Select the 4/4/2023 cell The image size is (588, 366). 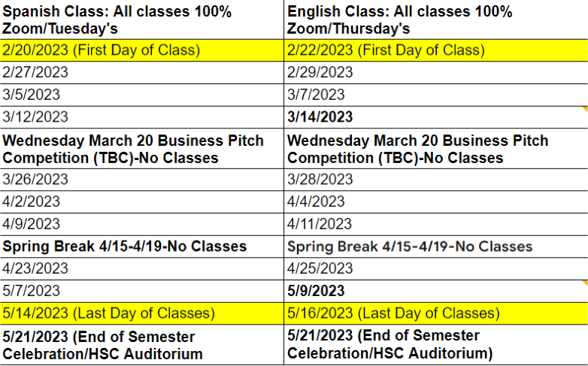click(436, 201)
